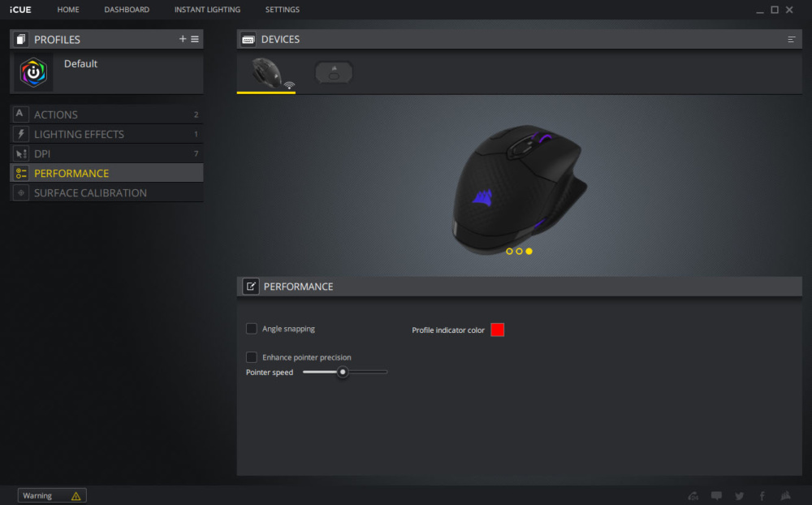Screen dimensions: 812x505
Task: Click the Lighting Effects bolt icon
Action: [21, 134]
